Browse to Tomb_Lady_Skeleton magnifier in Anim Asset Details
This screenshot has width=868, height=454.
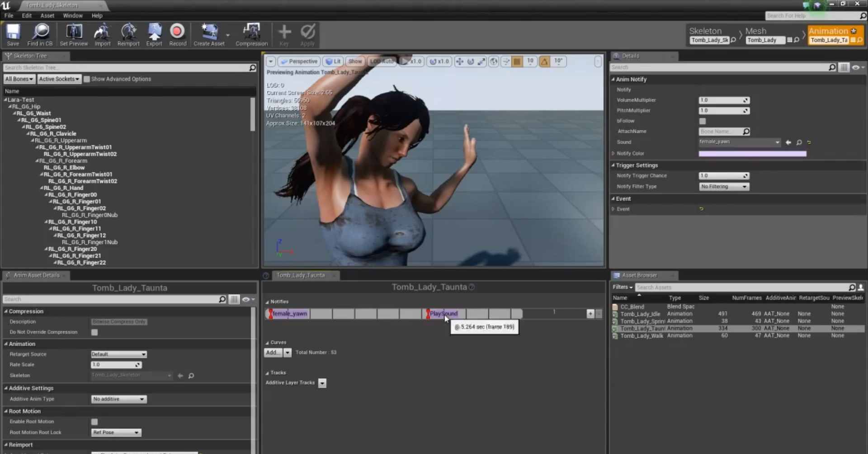(x=191, y=376)
